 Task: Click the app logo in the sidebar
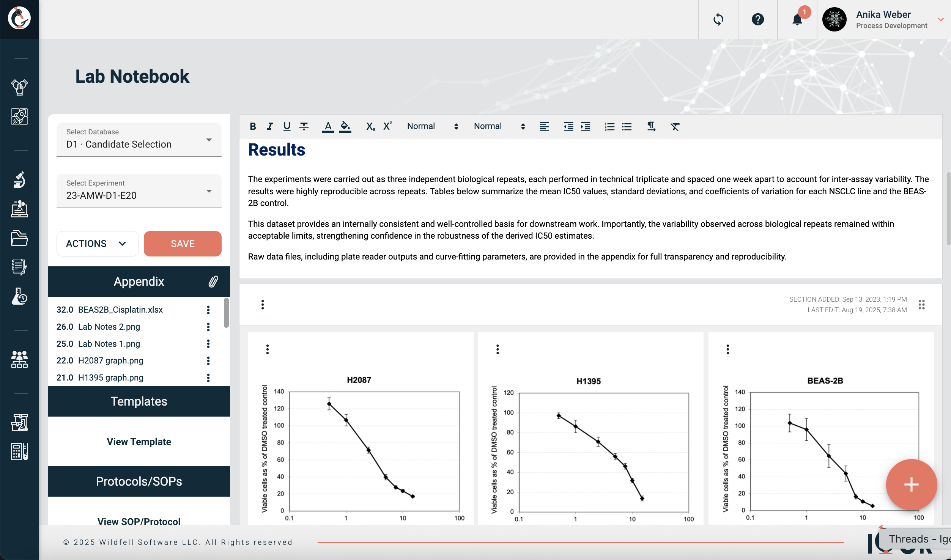click(19, 18)
